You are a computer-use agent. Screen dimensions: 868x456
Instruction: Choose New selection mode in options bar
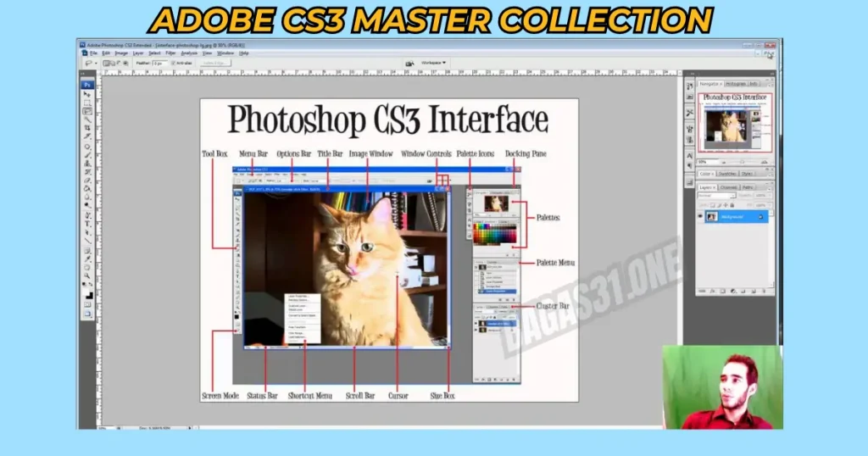(106, 63)
